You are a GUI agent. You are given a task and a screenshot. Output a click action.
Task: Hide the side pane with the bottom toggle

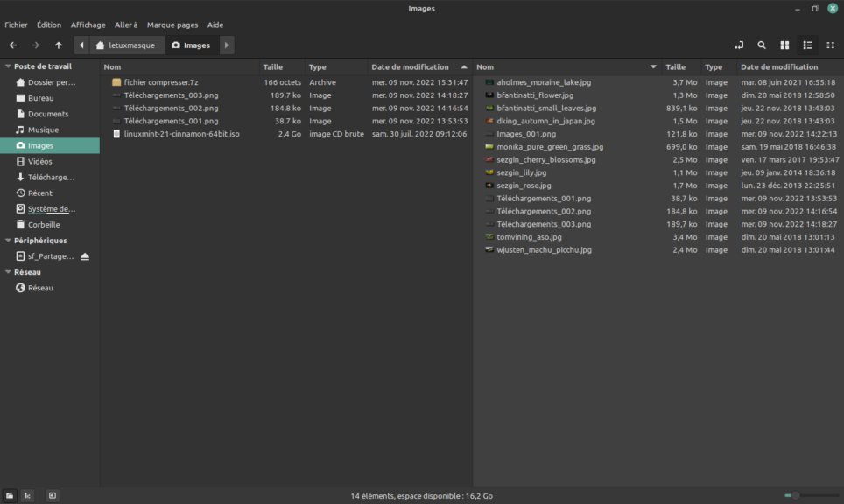pos(52,495)
